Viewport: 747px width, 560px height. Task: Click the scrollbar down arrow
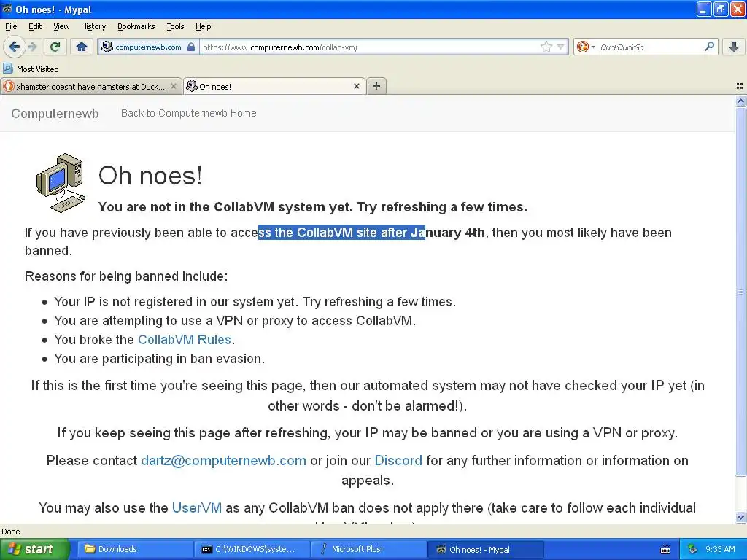pyautogui.click(x=740, y=517)
